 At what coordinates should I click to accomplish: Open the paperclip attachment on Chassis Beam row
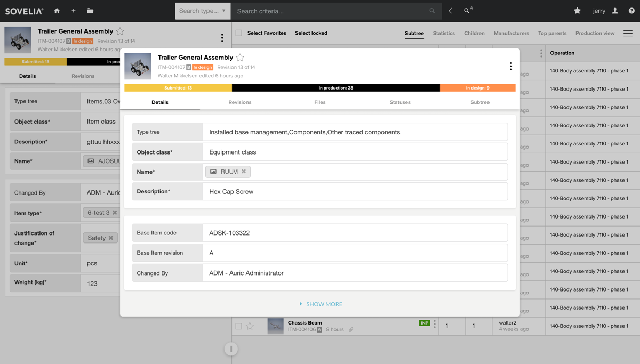click(x=351, y=329)
